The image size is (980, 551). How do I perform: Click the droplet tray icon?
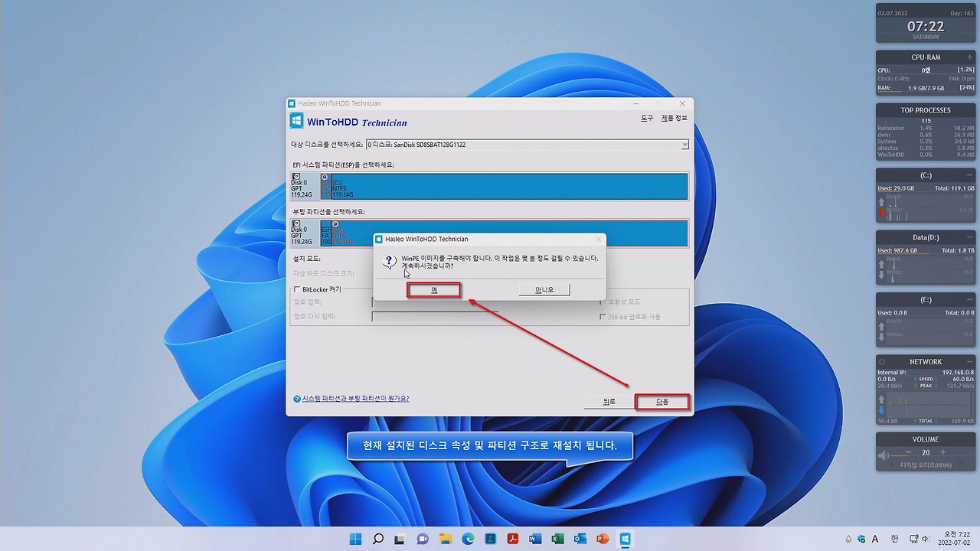click(848, 539)
